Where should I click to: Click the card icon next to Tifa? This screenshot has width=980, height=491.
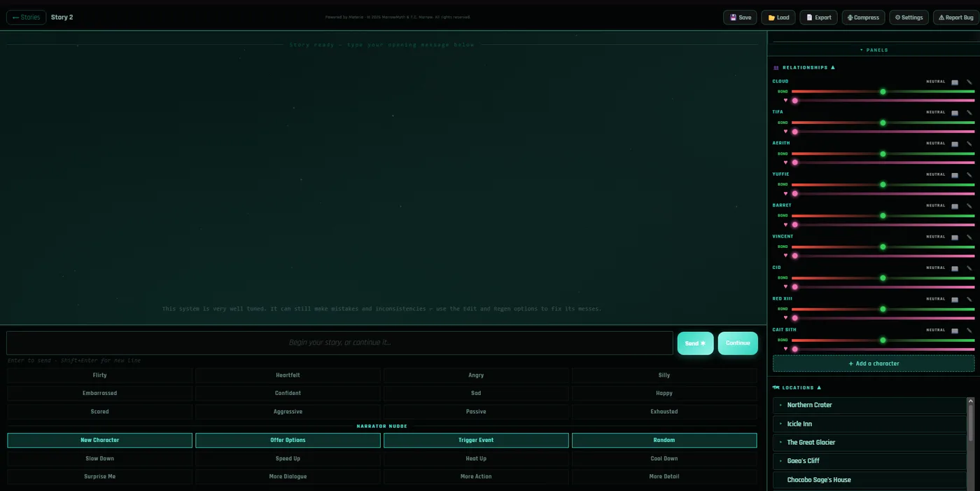click(955, 113)
